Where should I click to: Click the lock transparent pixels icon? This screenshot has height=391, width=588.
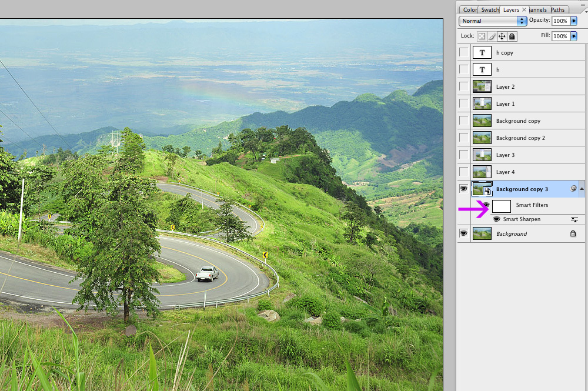point(482,36)
